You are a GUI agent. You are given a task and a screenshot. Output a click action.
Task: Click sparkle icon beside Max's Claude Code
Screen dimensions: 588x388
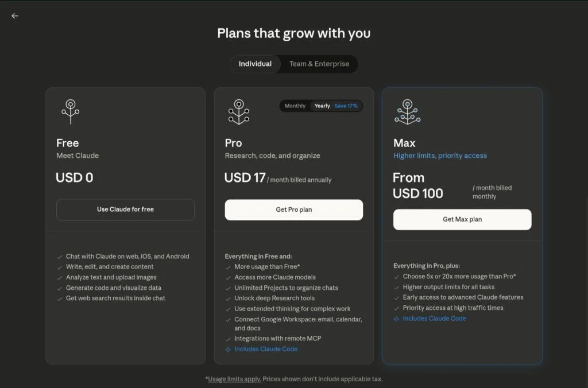(396, 319)
